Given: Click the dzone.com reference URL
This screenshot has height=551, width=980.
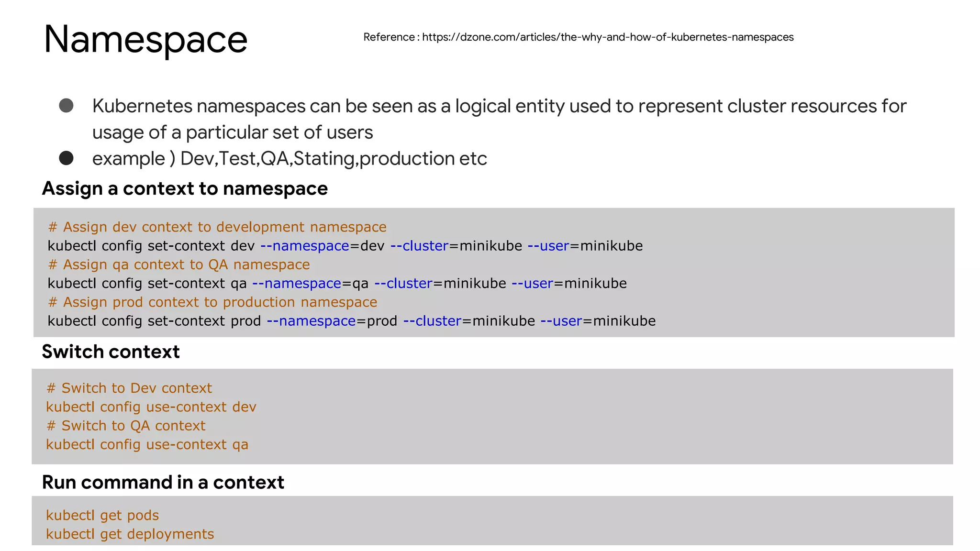Looking at the screenshot, I should click(x=607, y=37).
